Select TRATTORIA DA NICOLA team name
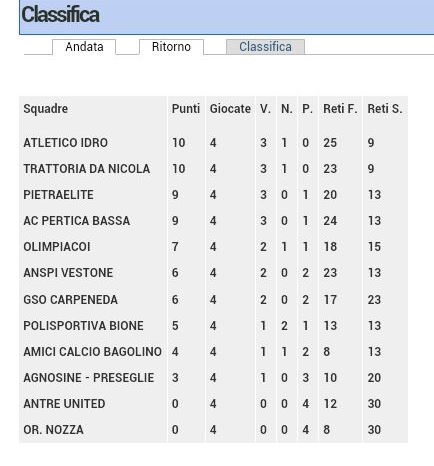Screen dimensions: 434x466 pyautogui.click(x=87, y=169)
